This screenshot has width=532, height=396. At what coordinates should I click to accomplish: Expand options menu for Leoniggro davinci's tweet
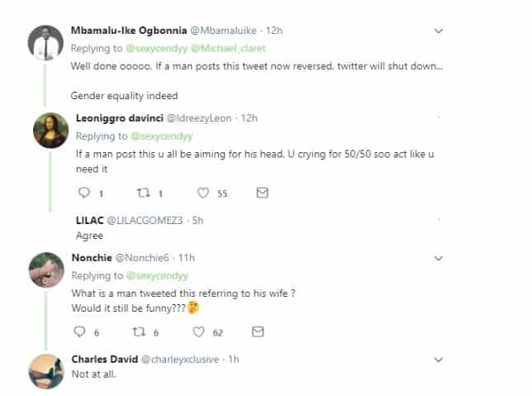point(439,117)
